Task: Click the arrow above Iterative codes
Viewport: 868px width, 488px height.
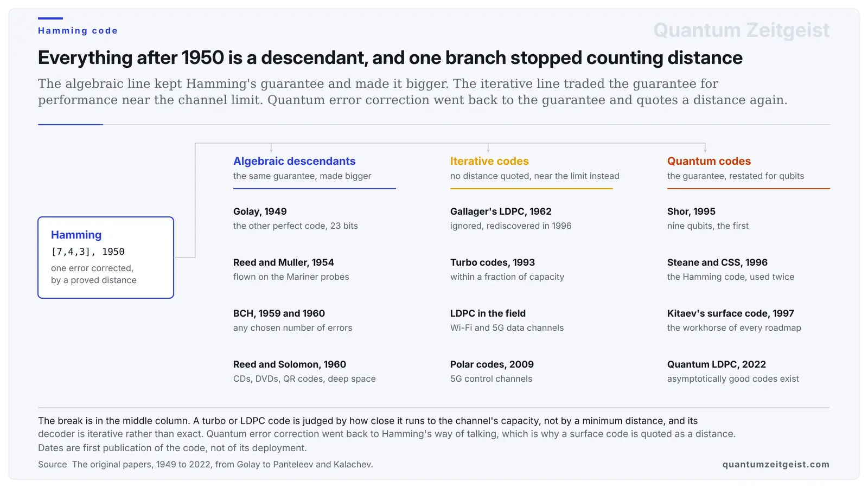Action: [x=488, y=148]
